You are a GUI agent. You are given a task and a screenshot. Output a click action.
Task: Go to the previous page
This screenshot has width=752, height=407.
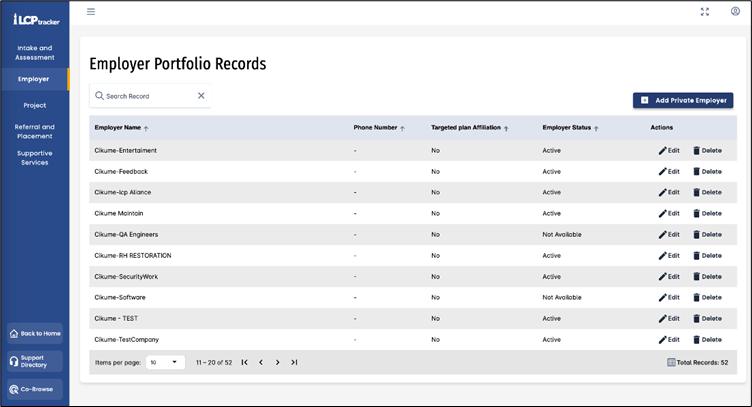click(261, 362)
